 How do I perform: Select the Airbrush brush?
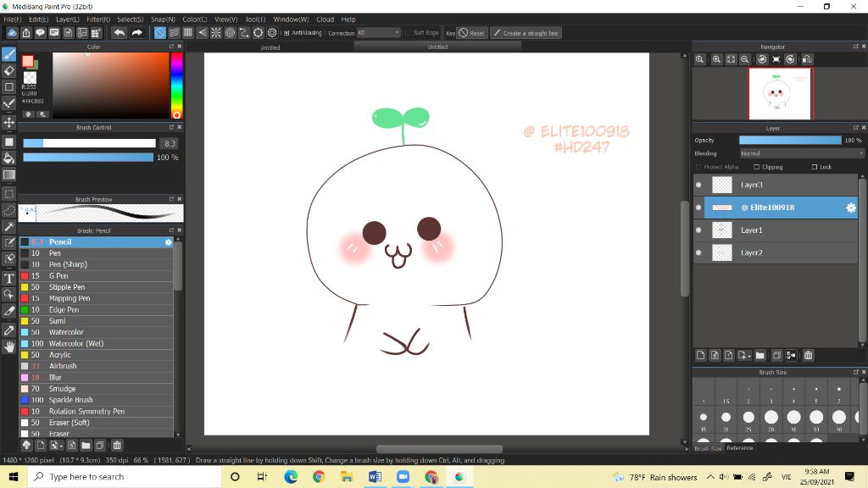point(97,366)
